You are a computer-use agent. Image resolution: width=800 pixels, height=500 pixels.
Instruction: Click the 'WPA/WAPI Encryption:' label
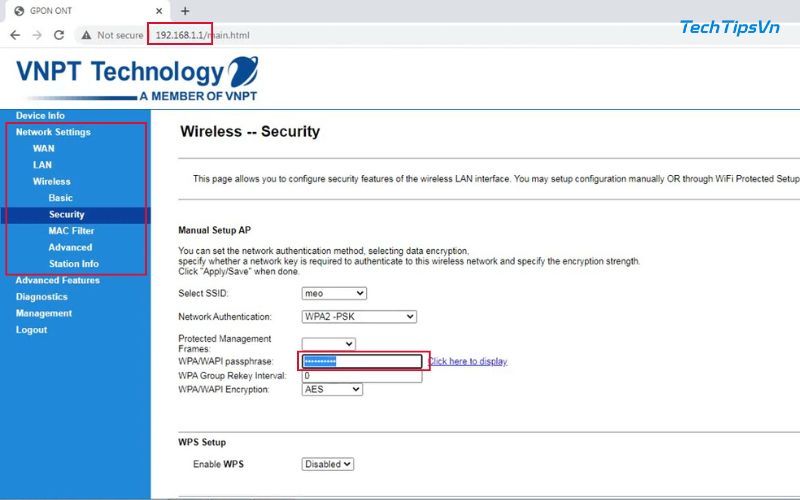[x=223, y=389]
